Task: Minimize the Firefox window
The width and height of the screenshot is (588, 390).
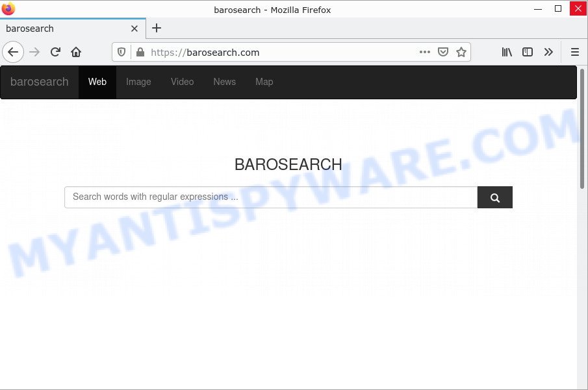Action: (538, 9)
